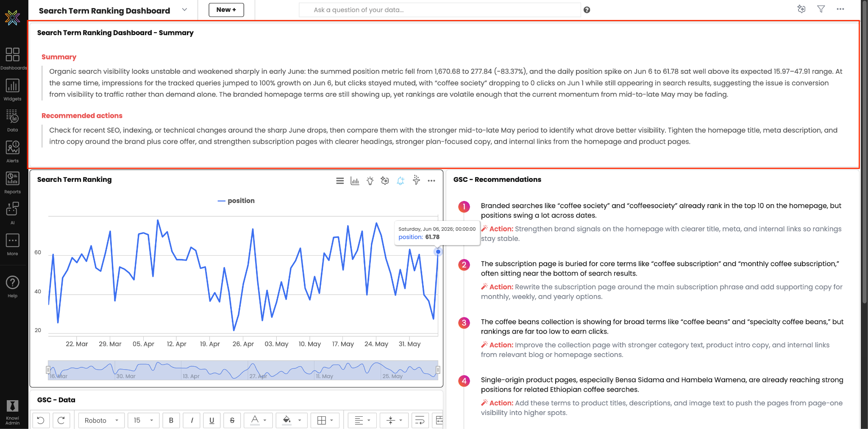Toggle bold formatting in GSC Data toolbar

pyautogui.click(x=171, y=420)
